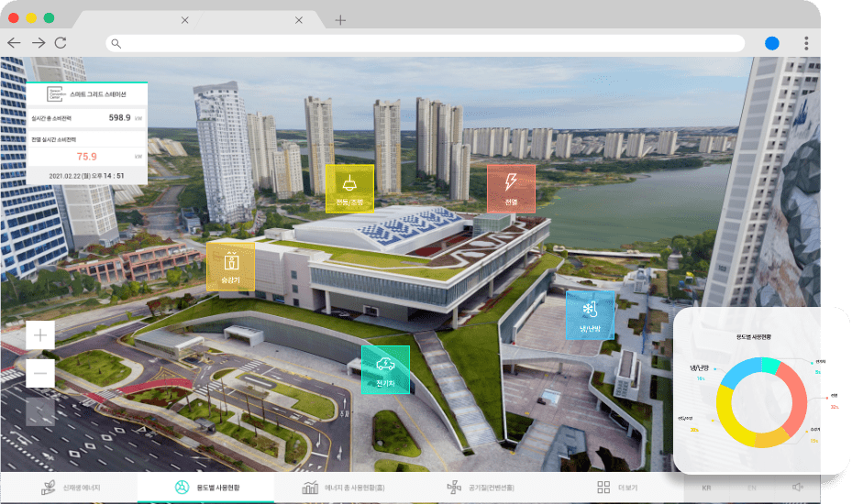852x504 pixels.
Task: Click the orange donut chart segment
Action: tap(772, 438)
